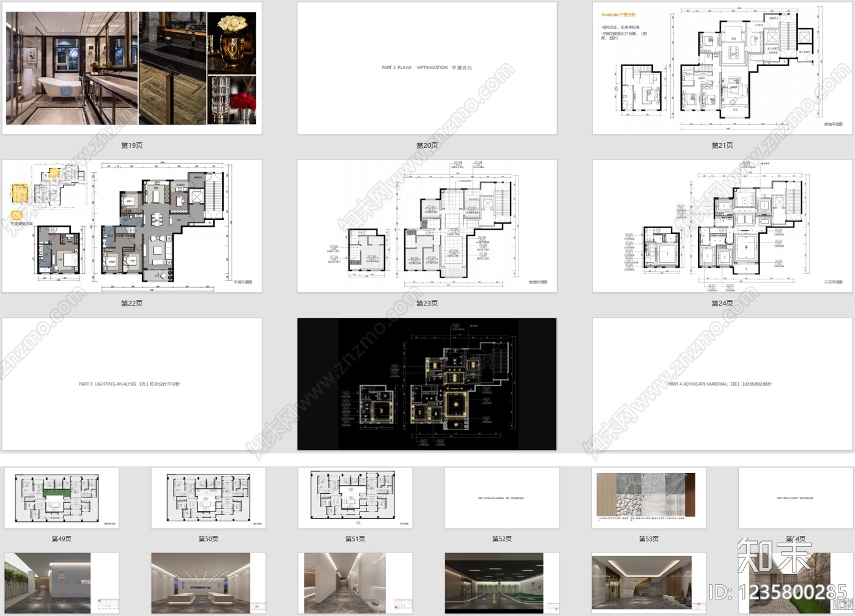Click the page 19 label text
Screen dimensions: 855x616
131,145
